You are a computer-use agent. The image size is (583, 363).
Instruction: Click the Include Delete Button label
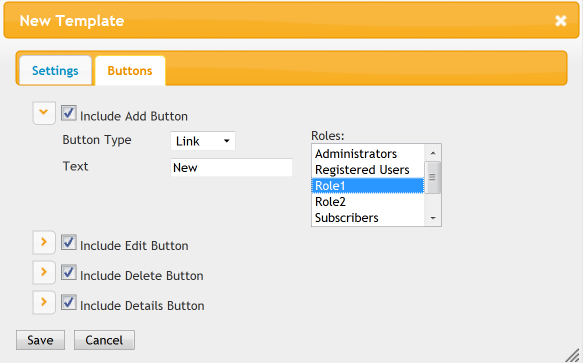(x=142, y=276)
